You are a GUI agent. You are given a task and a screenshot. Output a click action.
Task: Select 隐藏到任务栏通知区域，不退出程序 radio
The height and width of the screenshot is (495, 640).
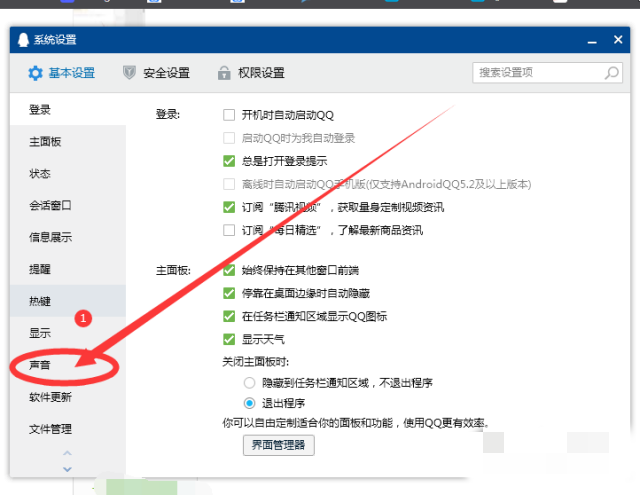(x=249, y=383)
